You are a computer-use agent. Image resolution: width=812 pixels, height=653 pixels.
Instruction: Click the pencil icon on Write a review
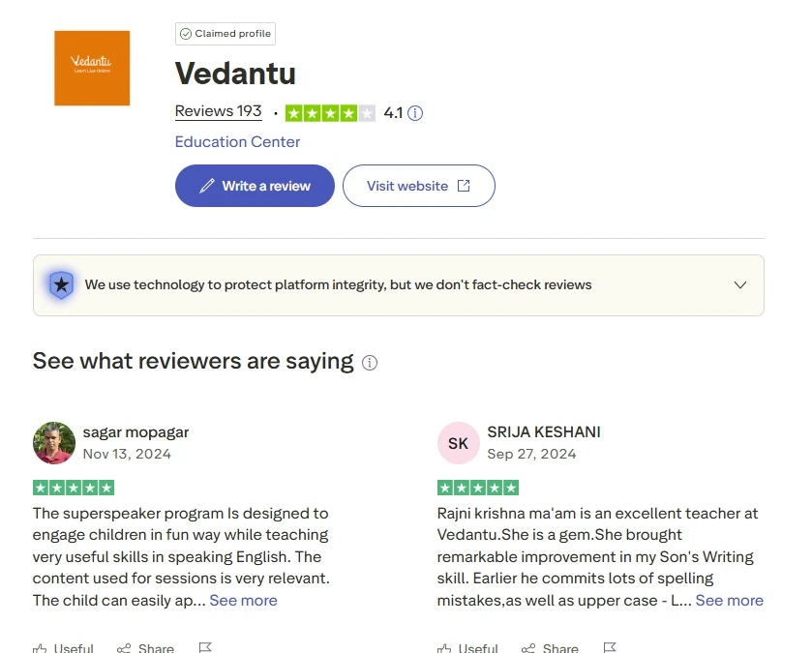[207, 185]
